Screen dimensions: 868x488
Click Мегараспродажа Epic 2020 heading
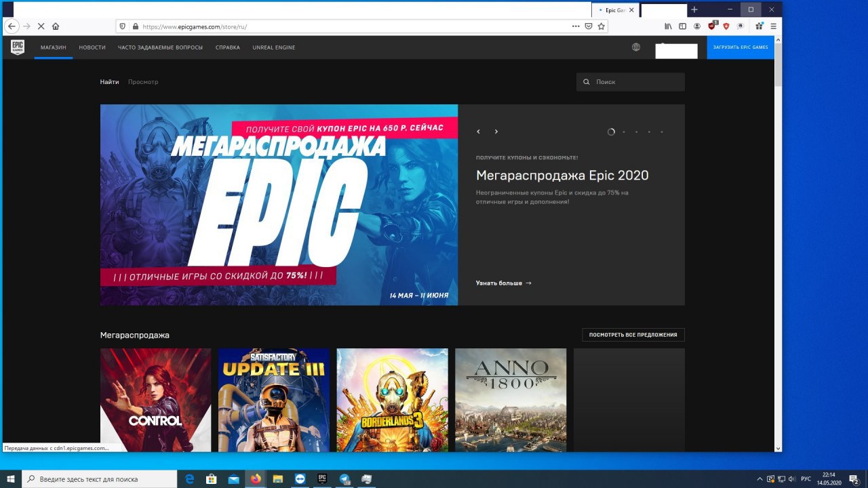point(562,176)
